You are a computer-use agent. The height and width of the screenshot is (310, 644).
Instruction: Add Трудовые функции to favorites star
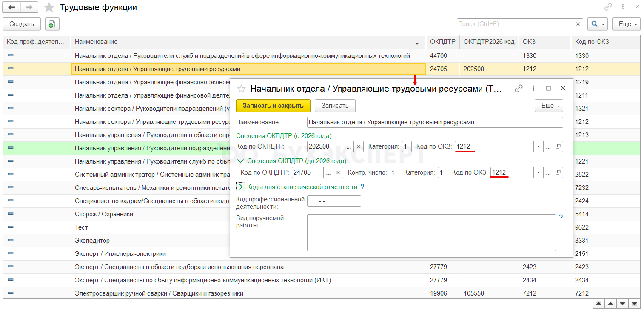coord(49,8)
